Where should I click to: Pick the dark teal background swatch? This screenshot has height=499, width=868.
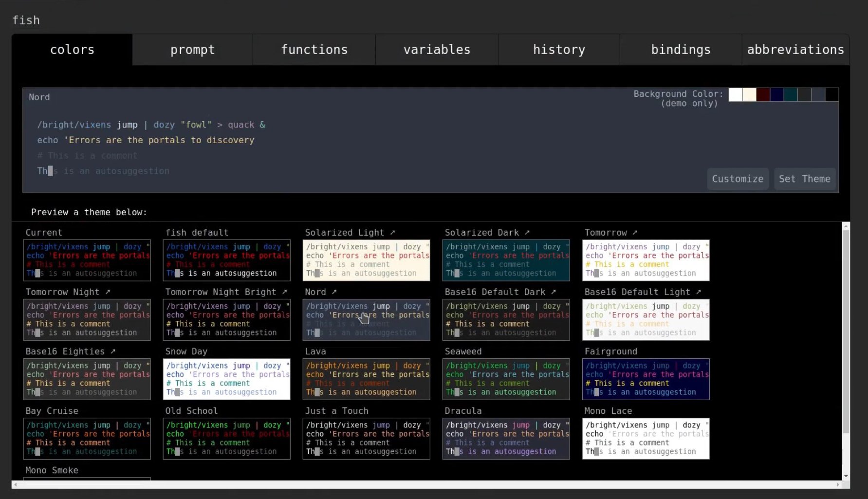(790, 94)
